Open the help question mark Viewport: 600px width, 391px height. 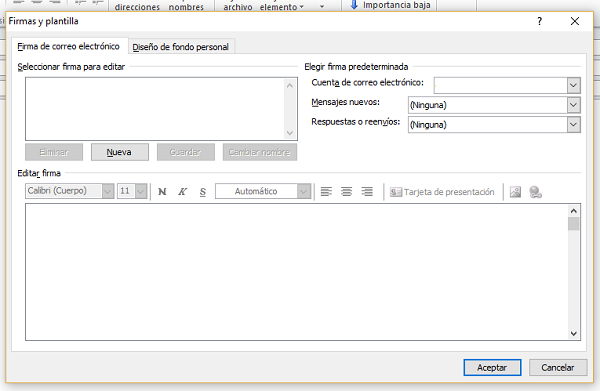(540, 21)
